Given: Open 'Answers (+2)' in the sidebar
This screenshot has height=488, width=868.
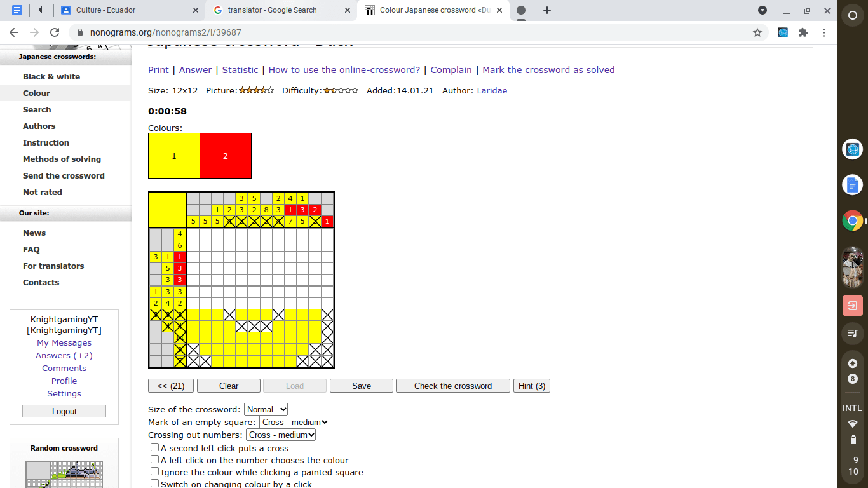Looking at the screenshot, I should click(64, 355).
